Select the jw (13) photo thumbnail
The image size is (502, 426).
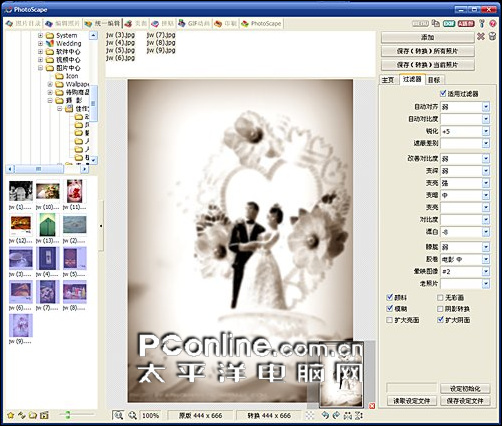click(48, 225)
